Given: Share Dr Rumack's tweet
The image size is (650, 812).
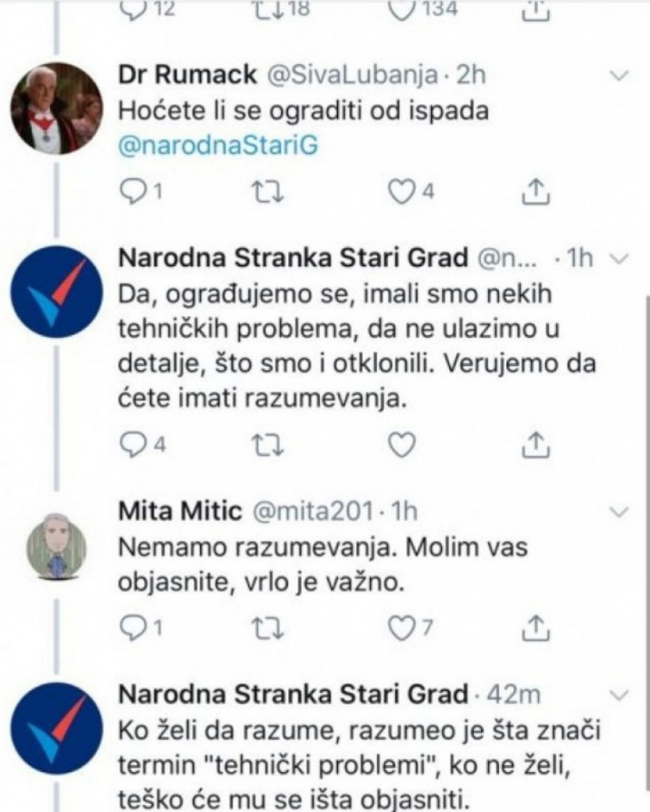Looking at the screenshot, I should (x=532, y=190).
